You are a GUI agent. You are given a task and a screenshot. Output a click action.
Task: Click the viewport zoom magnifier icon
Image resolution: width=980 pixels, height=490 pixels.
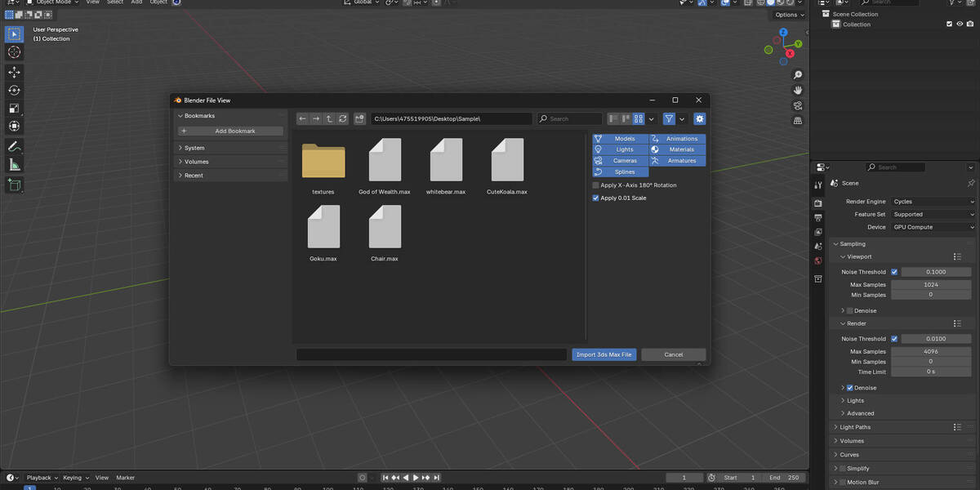[798, 75]
